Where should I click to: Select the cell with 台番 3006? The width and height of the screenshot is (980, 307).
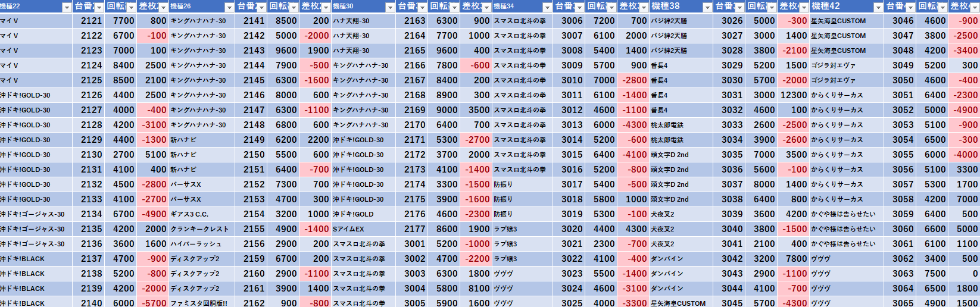click(x=569, y=21)
